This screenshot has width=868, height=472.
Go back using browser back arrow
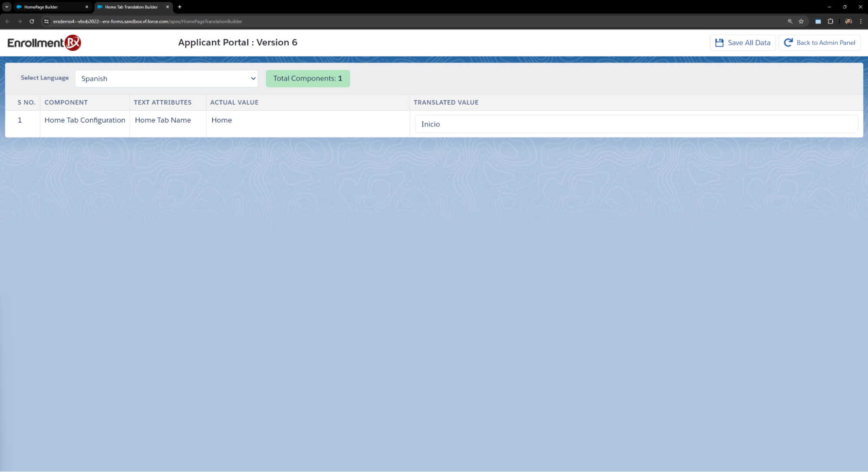pos(7,21)
